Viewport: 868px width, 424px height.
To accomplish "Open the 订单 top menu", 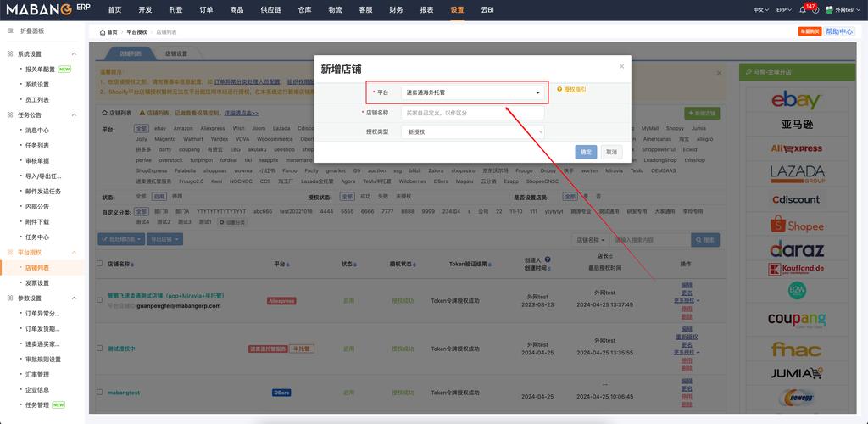I will [x=206, y=10].
